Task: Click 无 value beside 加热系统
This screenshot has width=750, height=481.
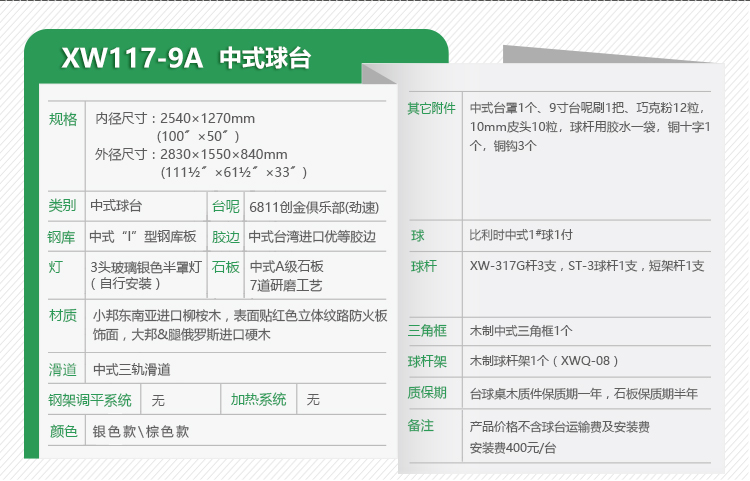Action: (x=313, y=399)
